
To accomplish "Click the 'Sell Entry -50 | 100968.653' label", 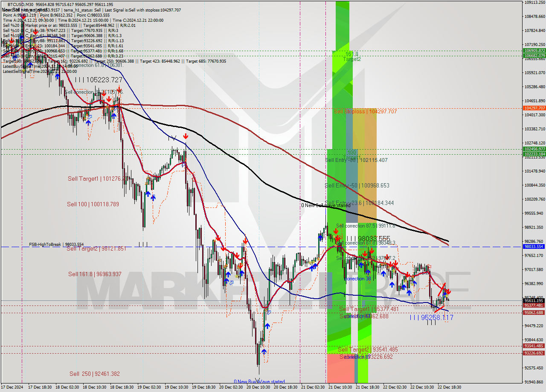I will pyautogui.click(x=357, y=186).
